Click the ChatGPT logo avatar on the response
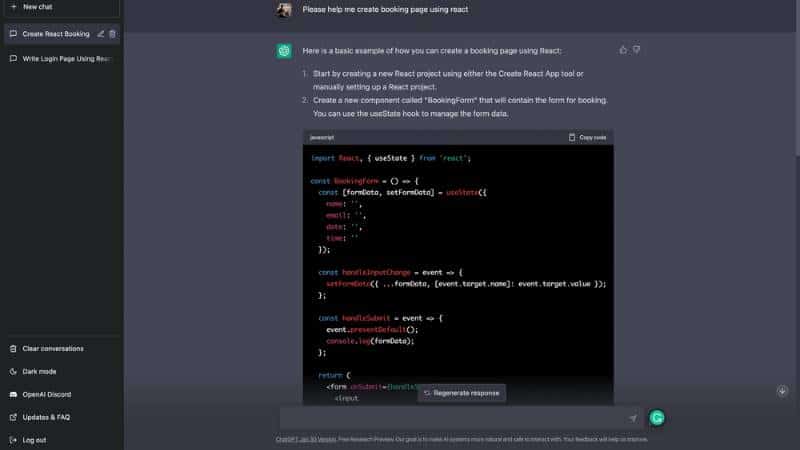This screenshot has width=800, height=450. tap(284, 51)
